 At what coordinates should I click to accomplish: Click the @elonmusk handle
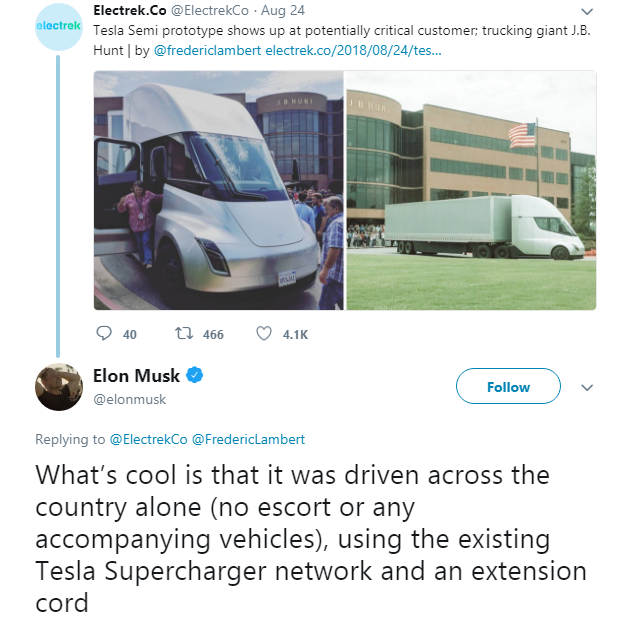(130, 399)
